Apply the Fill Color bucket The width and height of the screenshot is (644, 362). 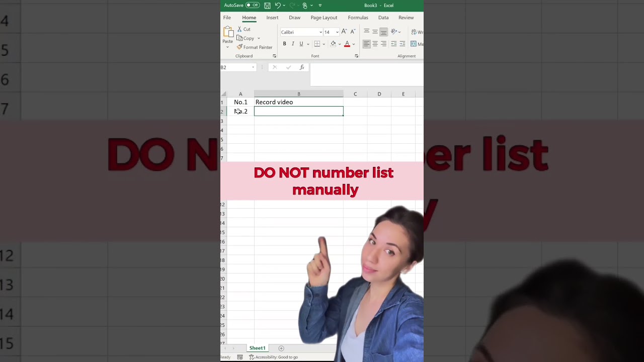(333, 44)
